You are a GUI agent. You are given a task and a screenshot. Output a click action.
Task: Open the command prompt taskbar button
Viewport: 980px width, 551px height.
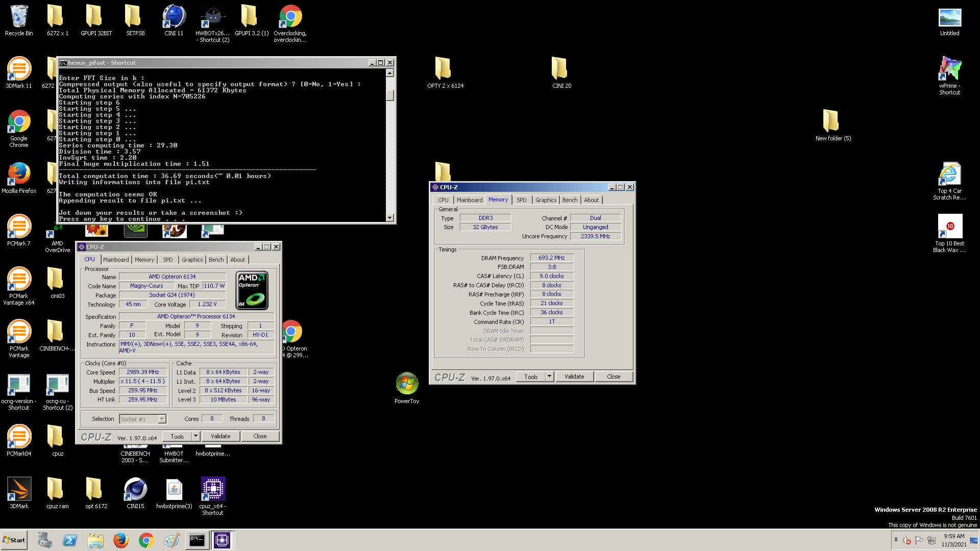point(197,540)
